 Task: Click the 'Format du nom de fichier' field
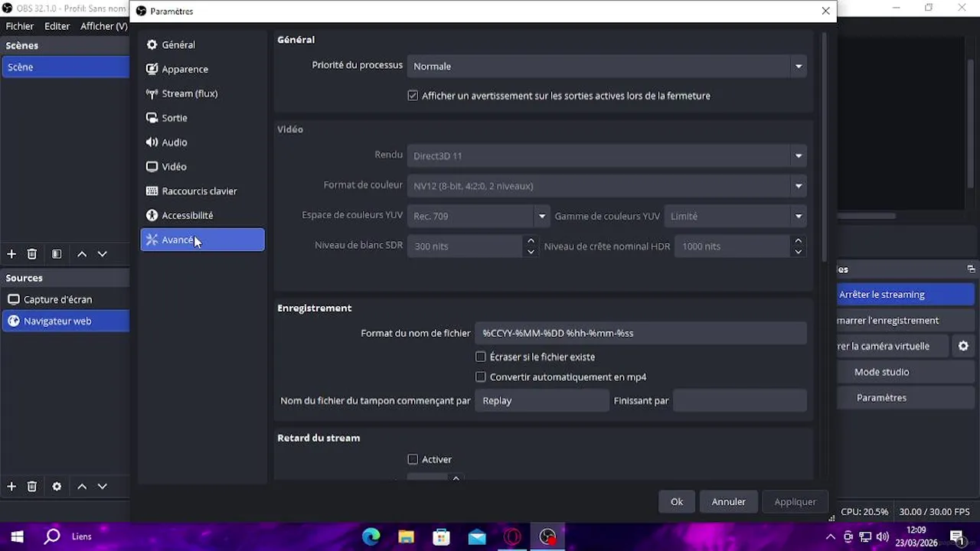pos(640,333)
